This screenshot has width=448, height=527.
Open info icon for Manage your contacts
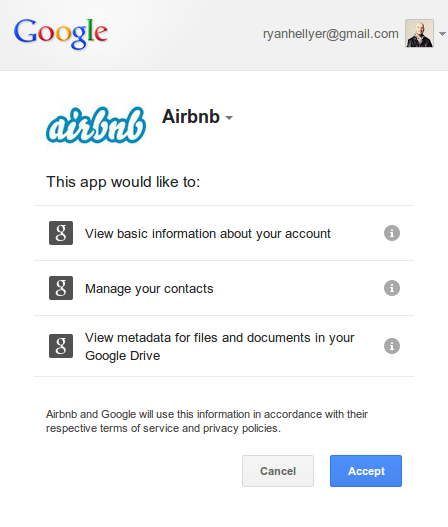(x=392, y=288)
